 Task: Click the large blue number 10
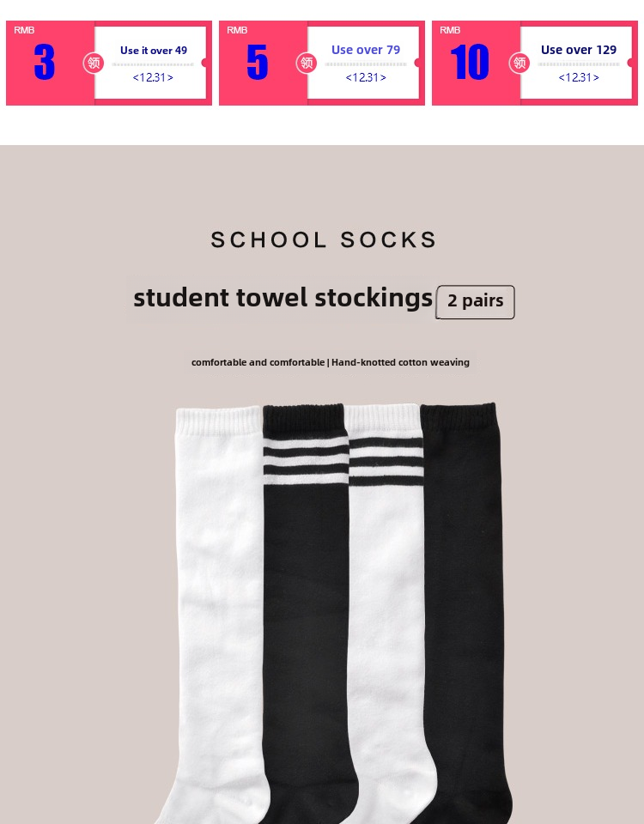(x=470, y=62)
